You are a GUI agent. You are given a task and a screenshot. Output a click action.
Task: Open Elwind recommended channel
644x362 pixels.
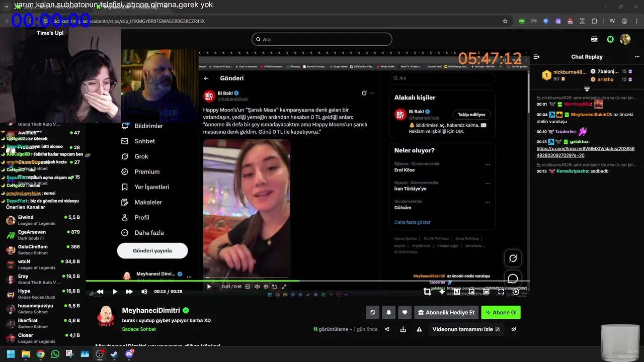[43, 220]
